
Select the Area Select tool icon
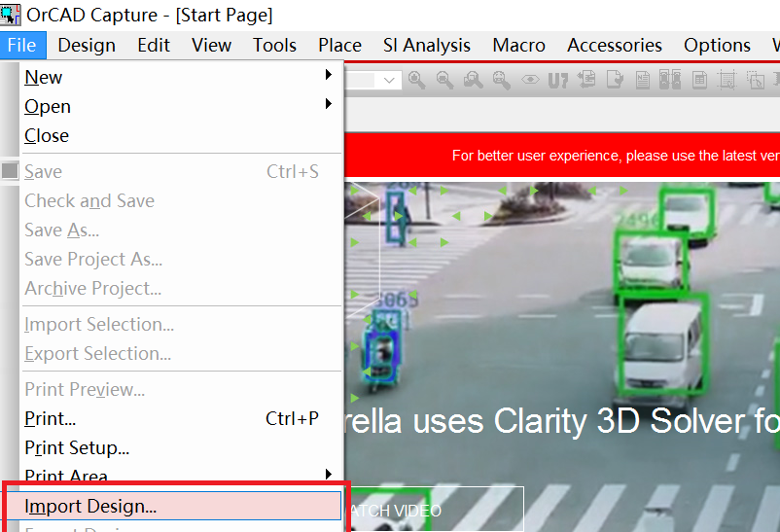756,80
